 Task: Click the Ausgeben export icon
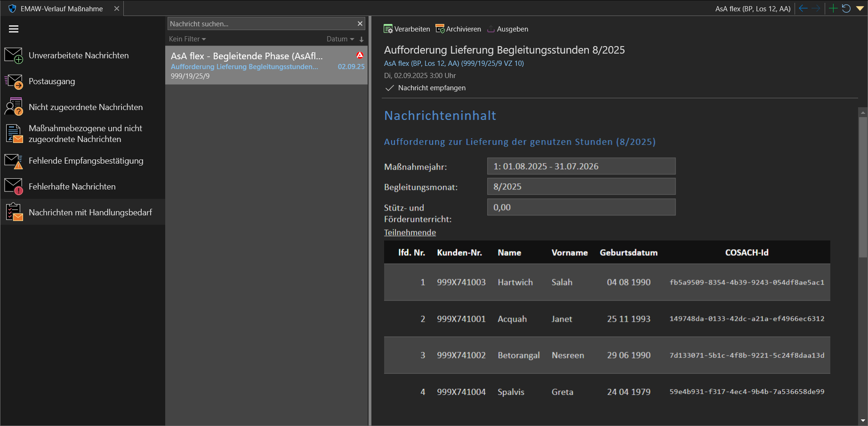tap(491, 29)
